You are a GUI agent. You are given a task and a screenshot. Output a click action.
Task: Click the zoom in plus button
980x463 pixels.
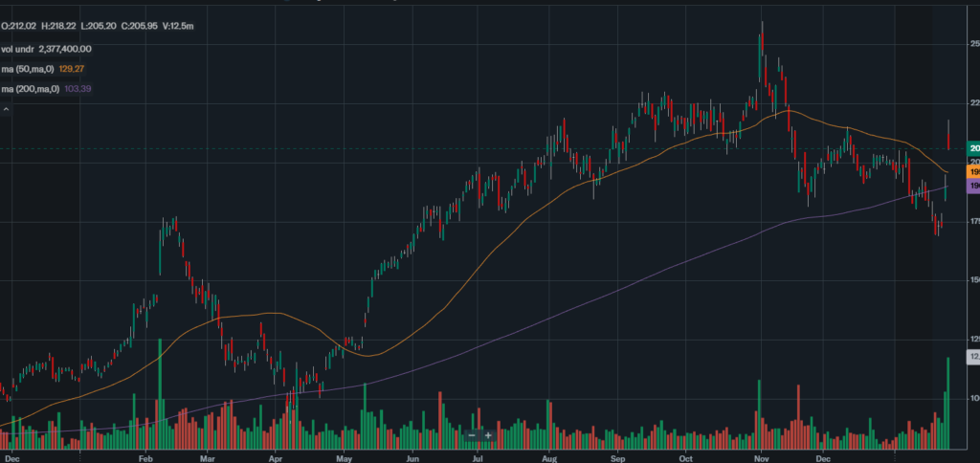[x=488, y=435]
